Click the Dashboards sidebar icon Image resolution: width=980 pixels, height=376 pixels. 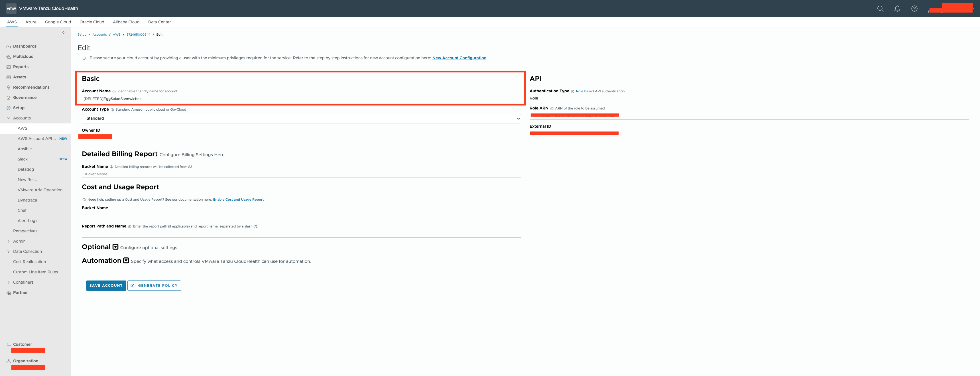click(8, 46)
